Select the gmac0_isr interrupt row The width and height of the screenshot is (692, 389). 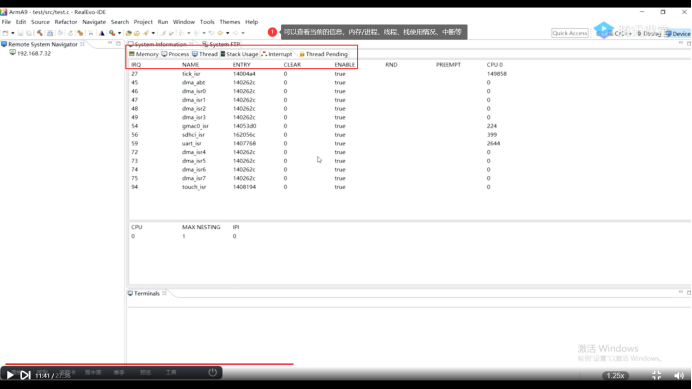(410, 126)
